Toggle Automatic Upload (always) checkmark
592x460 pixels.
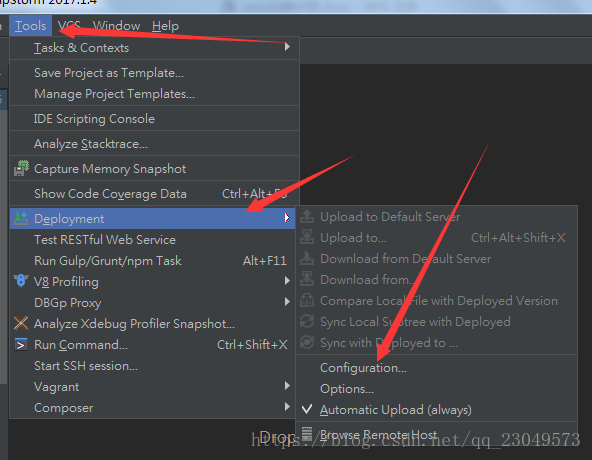307,409
